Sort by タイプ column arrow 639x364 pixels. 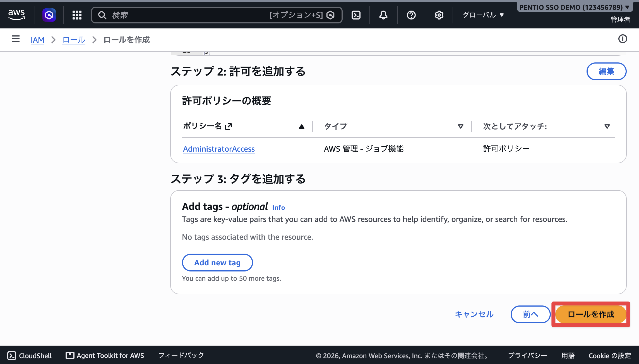[460, 127]
